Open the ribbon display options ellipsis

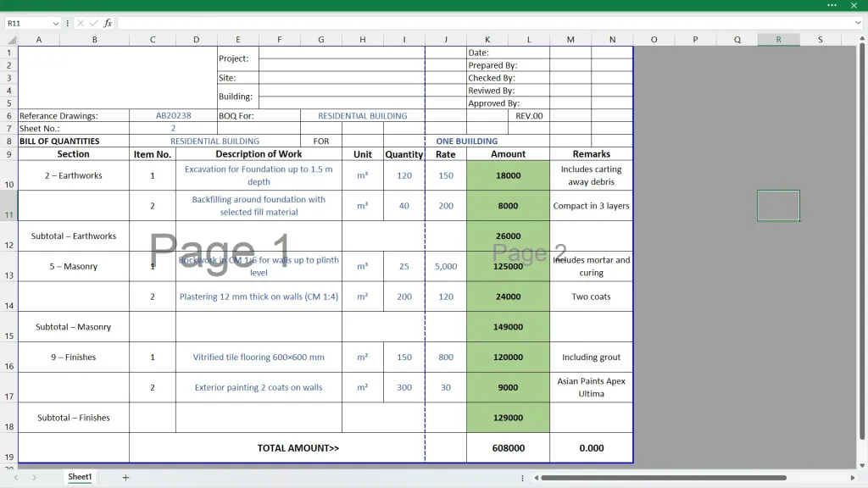click(832, 5)
